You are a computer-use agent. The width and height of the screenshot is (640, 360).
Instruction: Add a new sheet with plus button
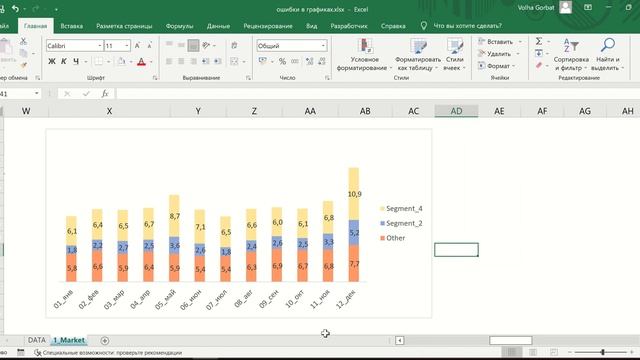104,340
